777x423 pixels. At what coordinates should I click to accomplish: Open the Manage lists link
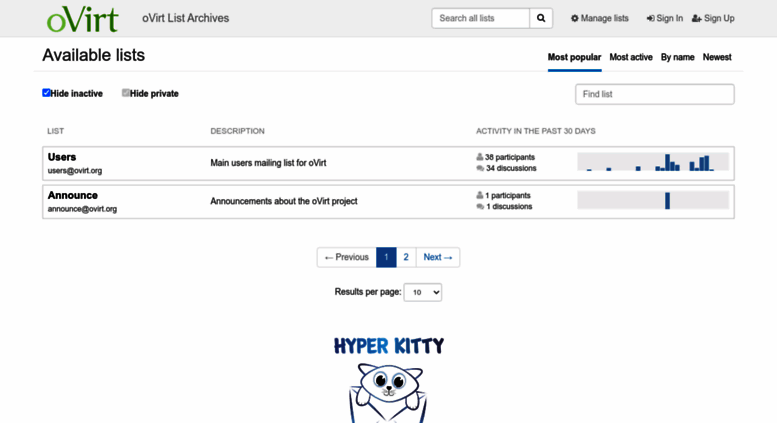(x=600, y=18)
